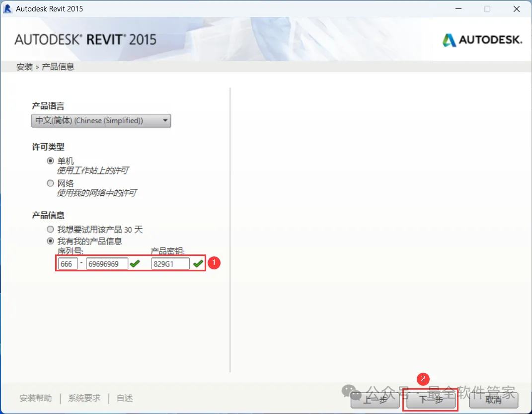Image resolution: width=532 pixels, height=414 pixels.
Task: Click the Revit app icon in the title bar
Action: click(x=7, y=9)
